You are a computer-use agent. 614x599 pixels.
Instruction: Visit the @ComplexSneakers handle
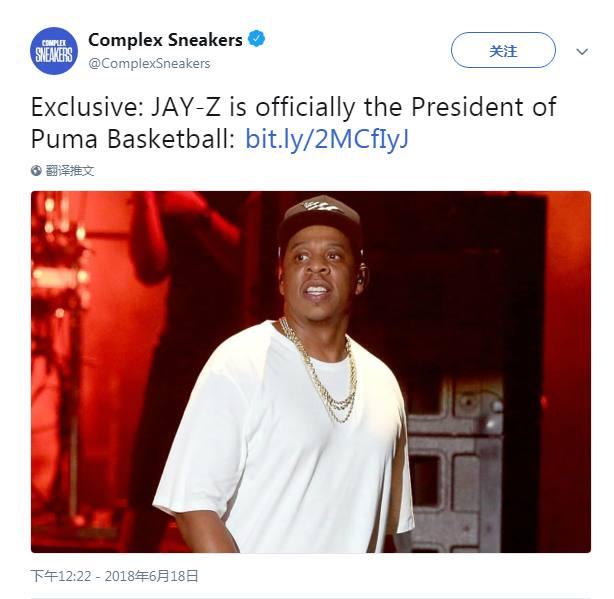[149, 63]
